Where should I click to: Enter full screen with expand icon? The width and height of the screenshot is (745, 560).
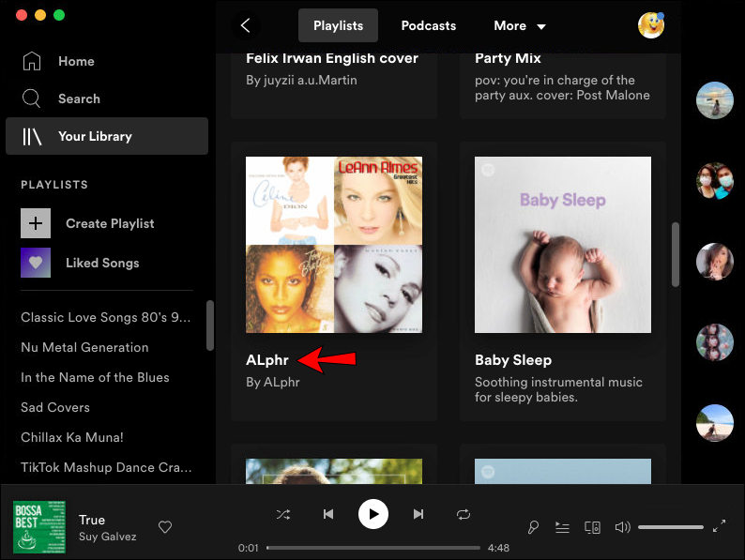coord(720,526)
